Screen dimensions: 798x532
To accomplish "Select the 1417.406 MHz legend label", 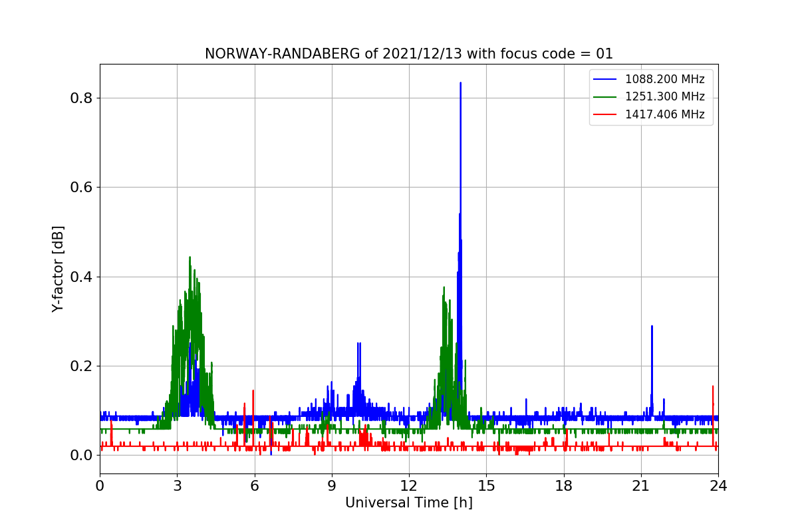I will pyautogui.click(x=664, y=114).
